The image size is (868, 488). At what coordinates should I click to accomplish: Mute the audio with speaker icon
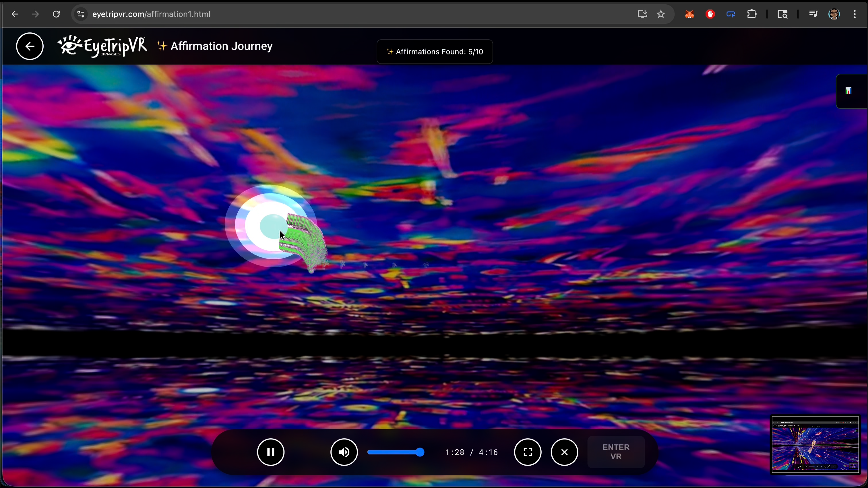pyautogui.click(x=344, y=452)
